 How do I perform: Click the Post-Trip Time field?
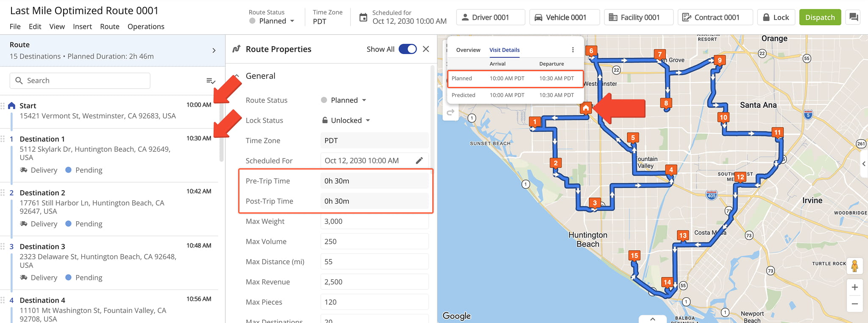(x=374, y=201)
